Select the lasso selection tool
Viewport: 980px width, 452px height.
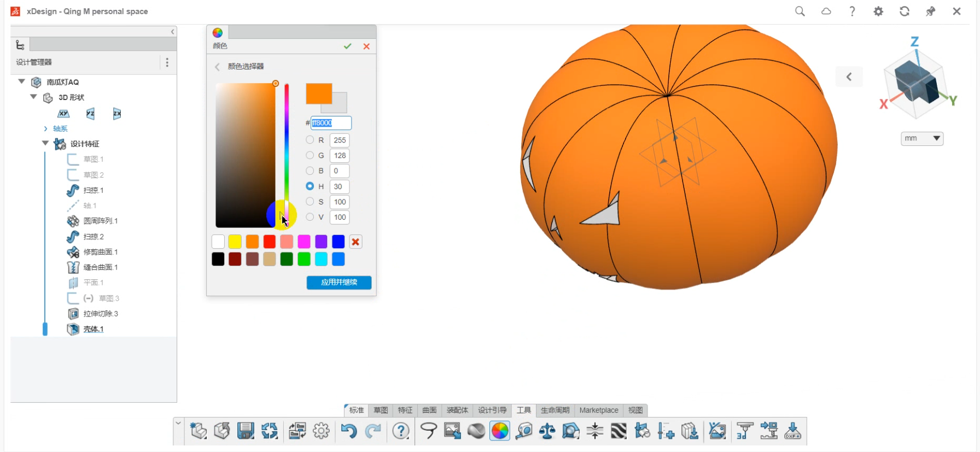429,431
